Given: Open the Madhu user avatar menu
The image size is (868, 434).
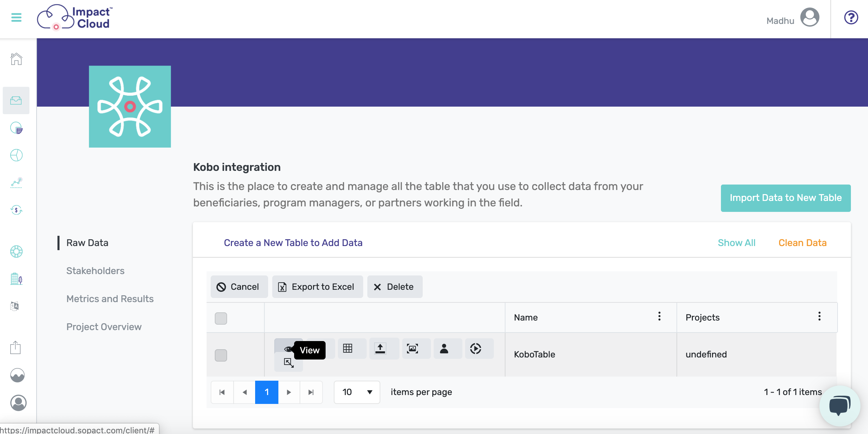Looking at the screenshot, I should pyautogui.click(x=810, y=17).
